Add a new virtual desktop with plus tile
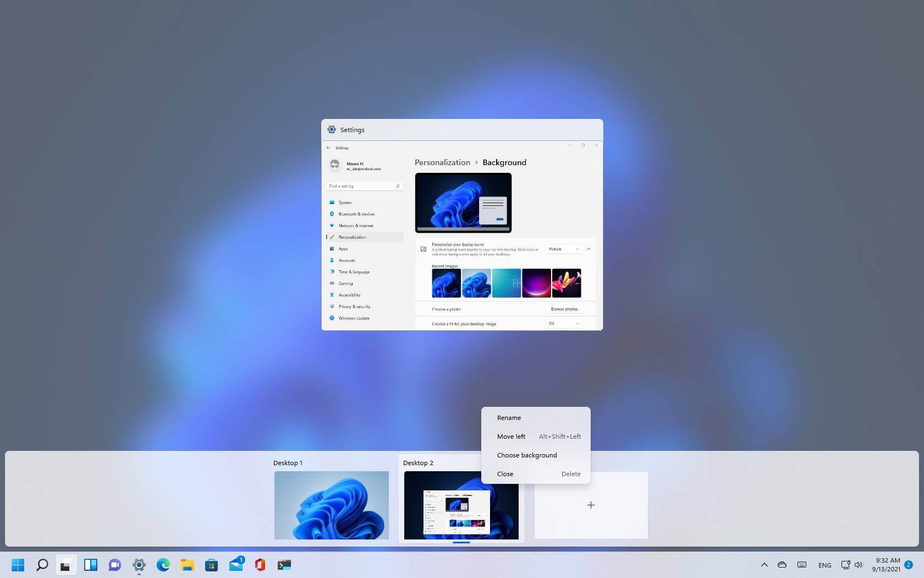The height and width of the screenshot is (578, 924). pyautogui.click(x=591, y=505)
